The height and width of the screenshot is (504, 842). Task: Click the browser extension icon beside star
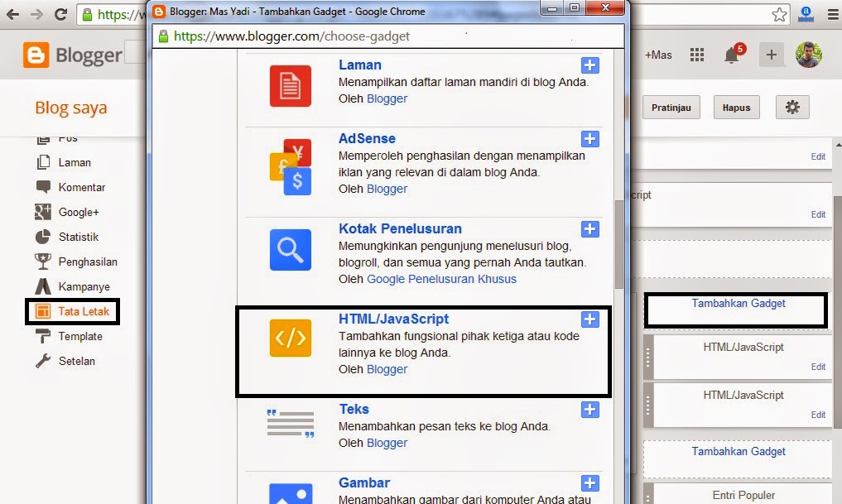(x=806, y=15)
